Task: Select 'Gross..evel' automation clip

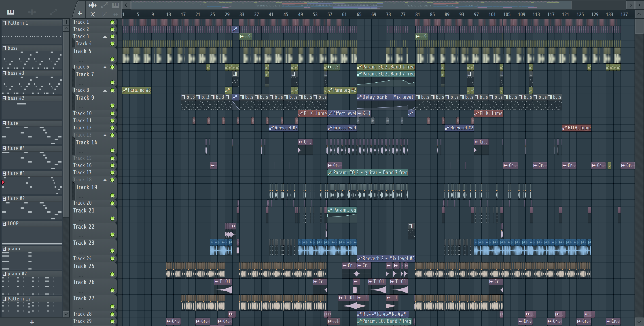Action: click(342, 128)
